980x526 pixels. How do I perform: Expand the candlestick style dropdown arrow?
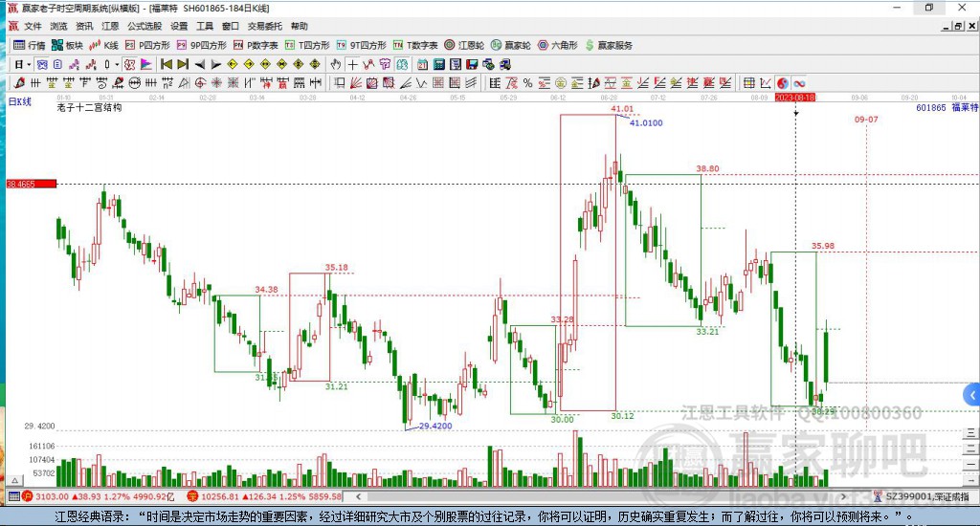tap(117, 65)
